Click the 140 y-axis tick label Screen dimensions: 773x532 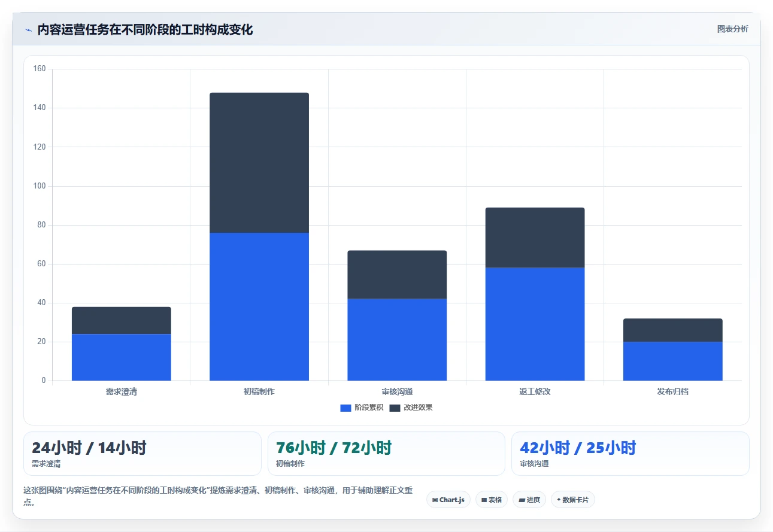click(40, 108)
